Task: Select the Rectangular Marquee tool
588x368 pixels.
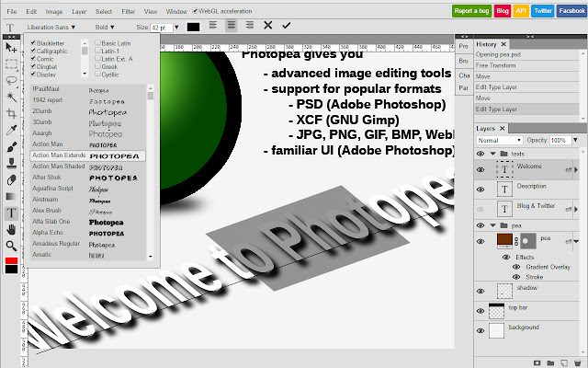Action: pos(11,64)
